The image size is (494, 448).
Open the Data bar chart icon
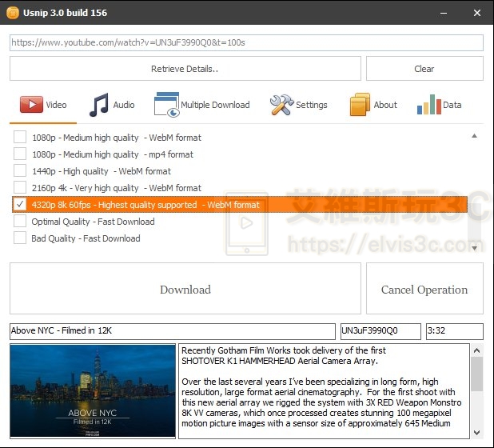click(x=428, y=105)
